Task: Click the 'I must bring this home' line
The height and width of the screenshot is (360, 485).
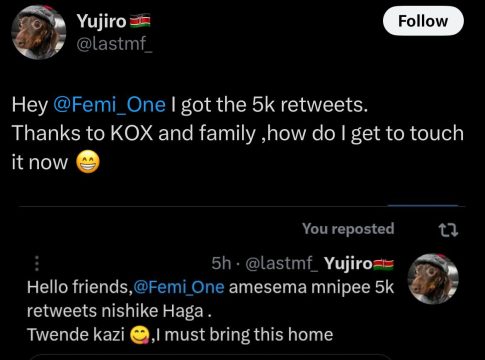Action: 244,335
